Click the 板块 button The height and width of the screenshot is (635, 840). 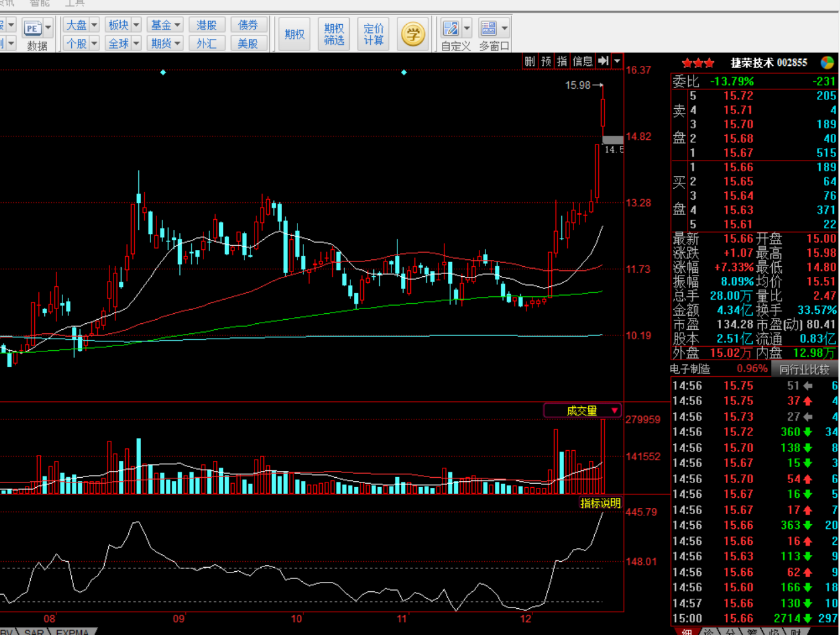(x=118, y=26)
